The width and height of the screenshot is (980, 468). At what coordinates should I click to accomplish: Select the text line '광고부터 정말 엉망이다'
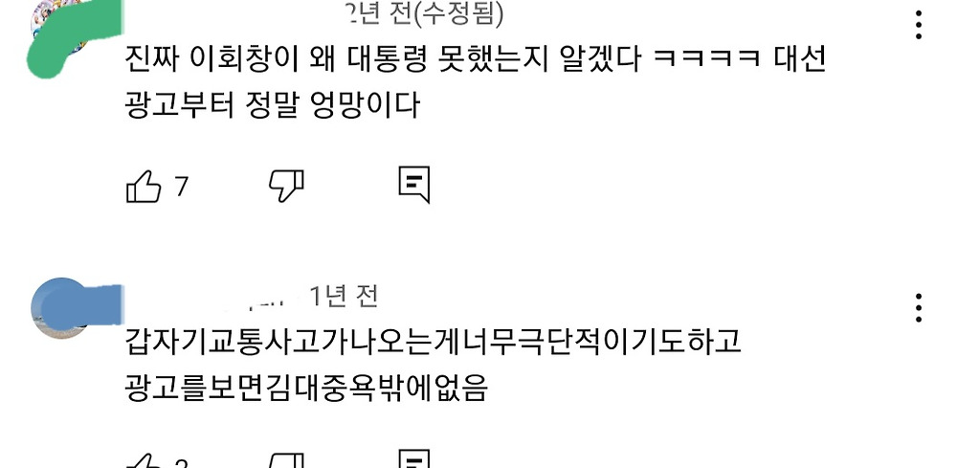pos(273,105)
